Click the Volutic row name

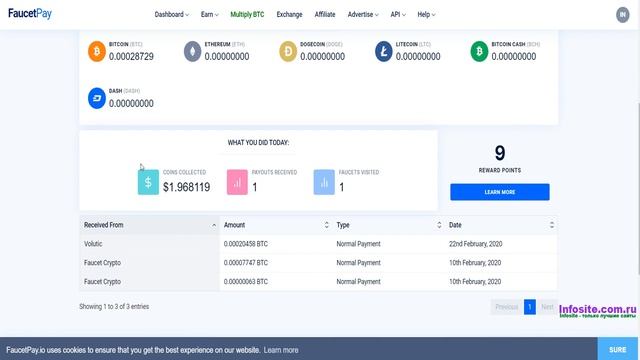(x=93, y=244)
